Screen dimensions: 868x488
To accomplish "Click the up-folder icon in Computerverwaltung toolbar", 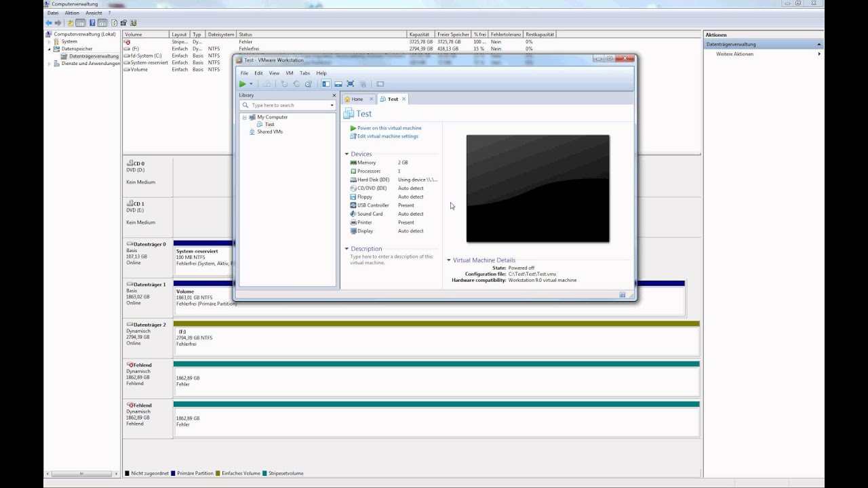I will pos(70,23).
